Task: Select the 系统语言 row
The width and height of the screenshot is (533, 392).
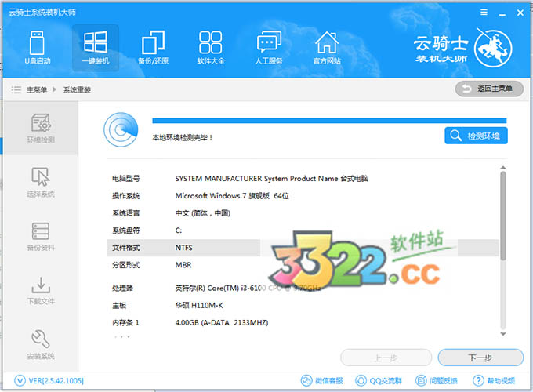Action: tap(303, 213)
